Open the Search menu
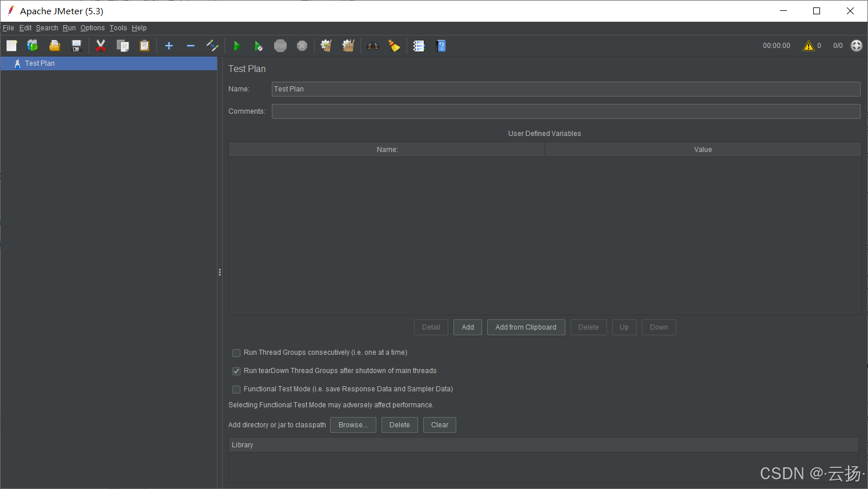The height and width of the screenshot is (489, 868). [x=47, y=28]
